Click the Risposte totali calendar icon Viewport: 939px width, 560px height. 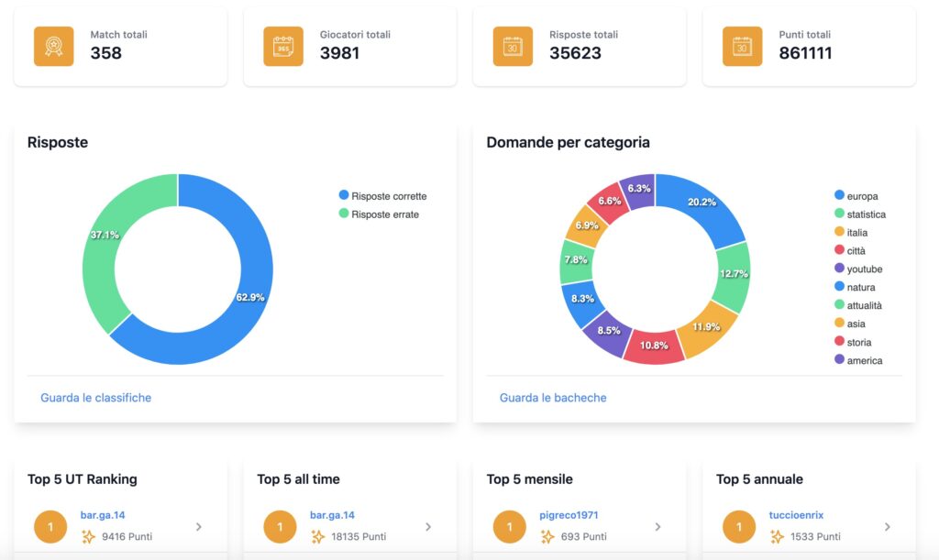513,46
